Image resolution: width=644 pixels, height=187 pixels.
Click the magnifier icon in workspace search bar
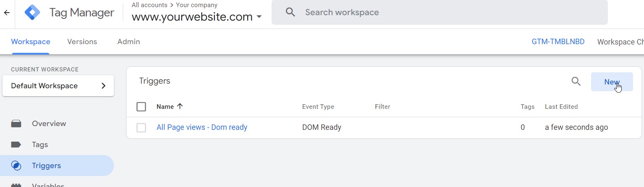[x=290, y=12]
